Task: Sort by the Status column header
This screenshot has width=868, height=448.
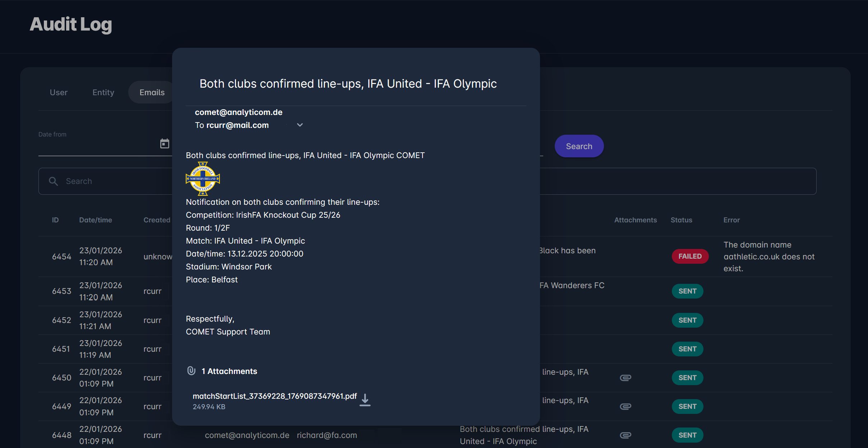Action: pyautogui.click(x=681, y=220)
